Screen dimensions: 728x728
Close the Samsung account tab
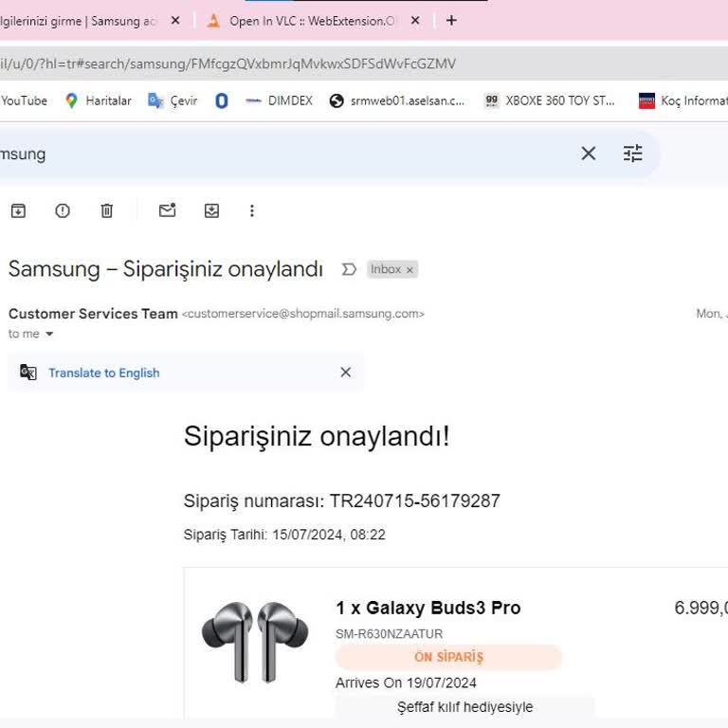click(175, 21)
